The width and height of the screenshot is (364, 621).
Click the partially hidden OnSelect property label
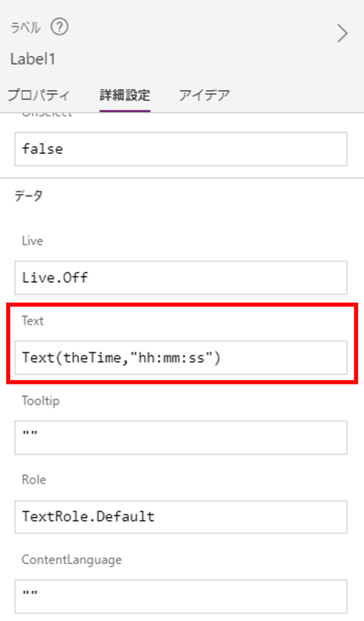pyautogui.click(x=46, y=115)
